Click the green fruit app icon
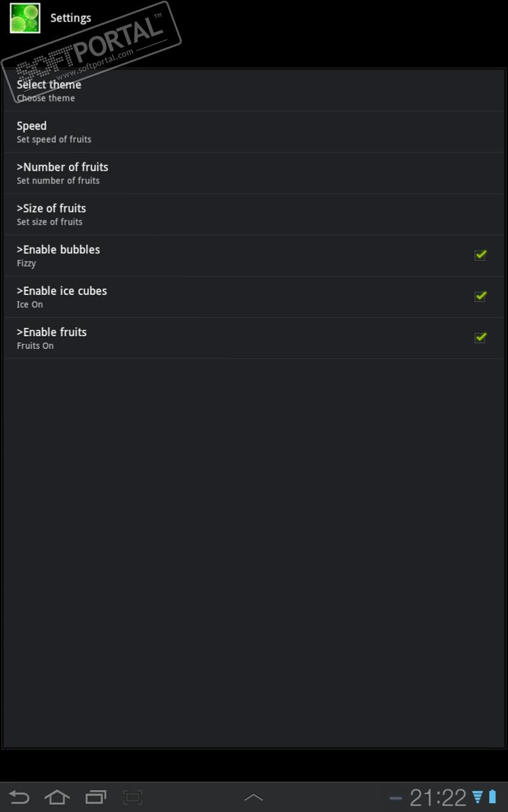Viewport: 508px width, 812px height. (x=25, y=18)
